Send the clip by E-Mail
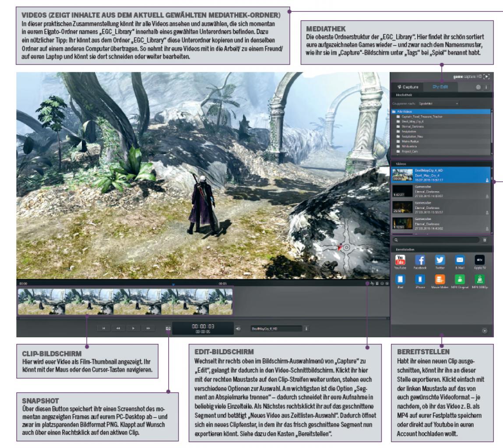The height and width of the screenshot is (448, 503). pos(460,260)
